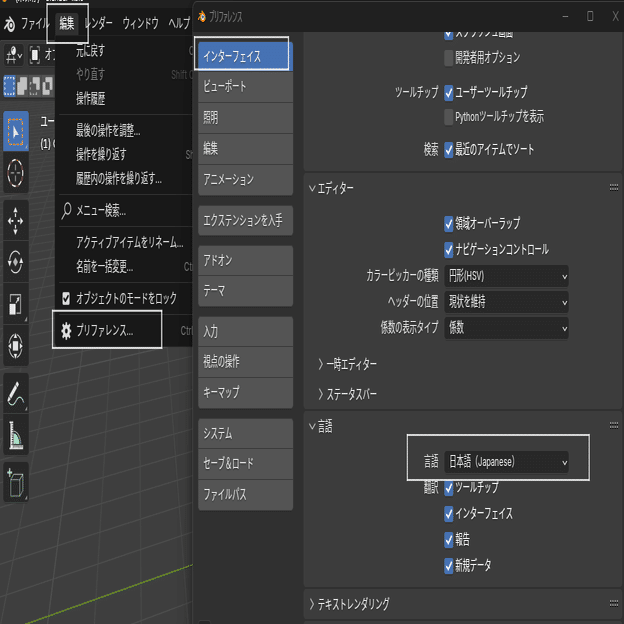Open the 編集 menu
624x624 pixels.
click(x=66, y=23)
